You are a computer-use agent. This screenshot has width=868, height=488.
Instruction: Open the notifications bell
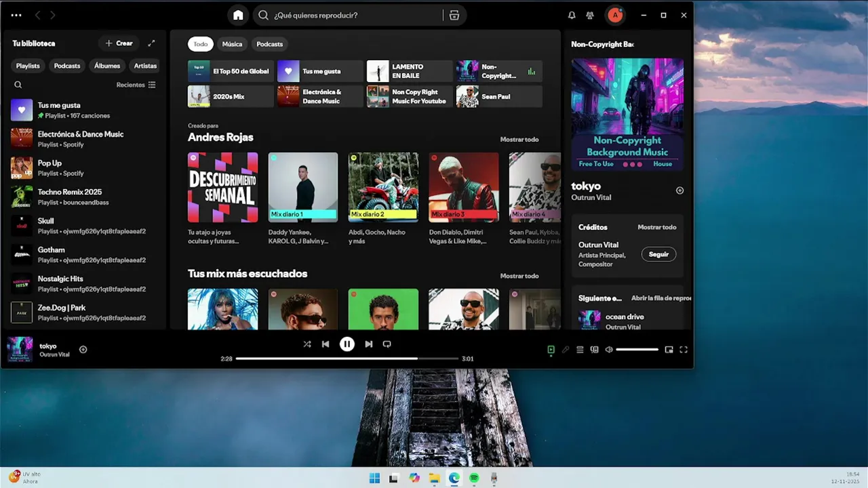click(572, 15)
